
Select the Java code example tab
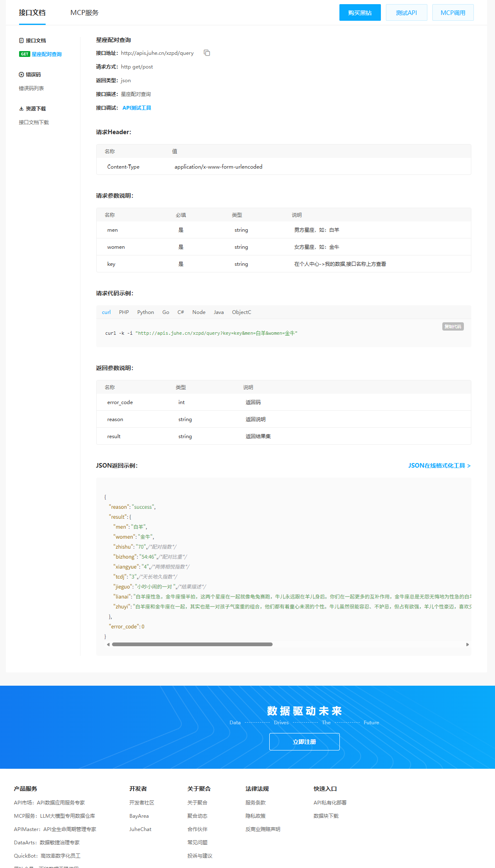coord(219,312)
